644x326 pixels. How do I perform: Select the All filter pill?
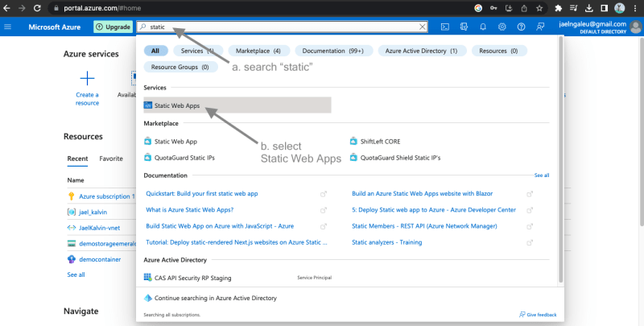(x=155, y=51)
